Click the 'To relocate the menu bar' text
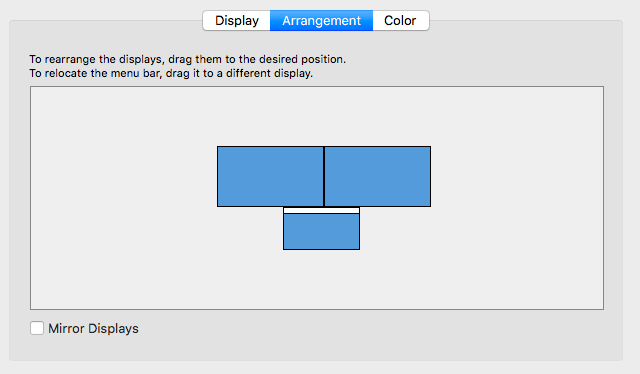 [x=171, y=73]
